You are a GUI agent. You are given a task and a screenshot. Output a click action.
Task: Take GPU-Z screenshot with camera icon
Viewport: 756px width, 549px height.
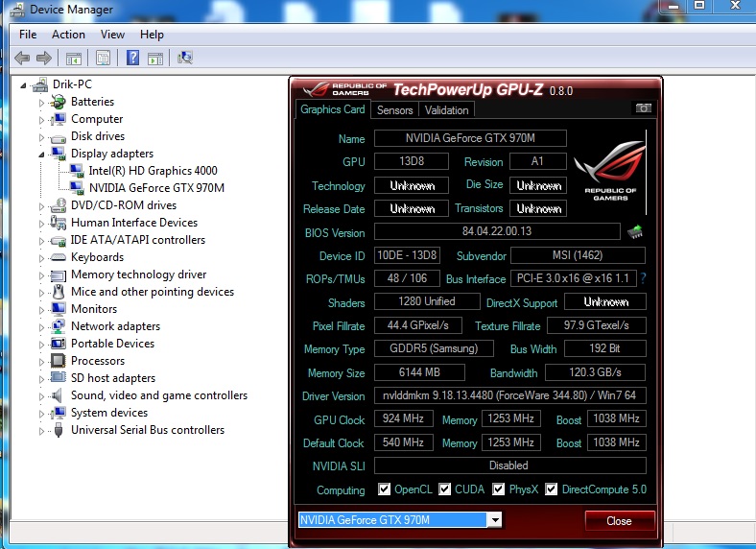click(643, 108)
